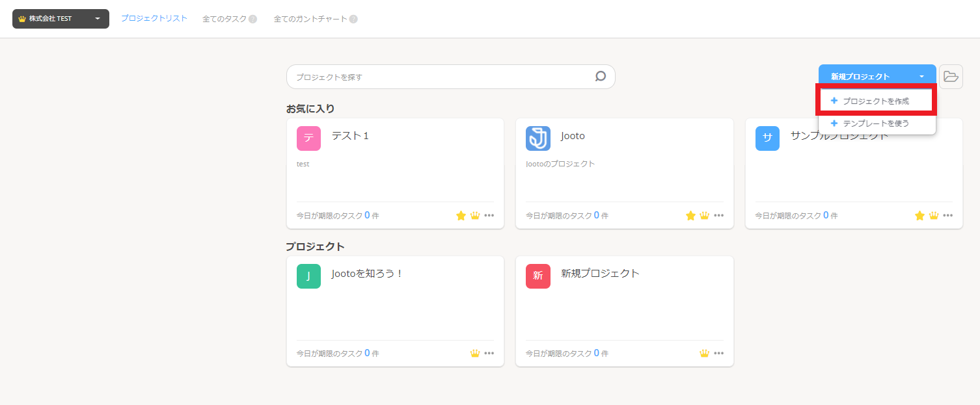
Task: Click the プロジェクト section heading
Action: 315,246
